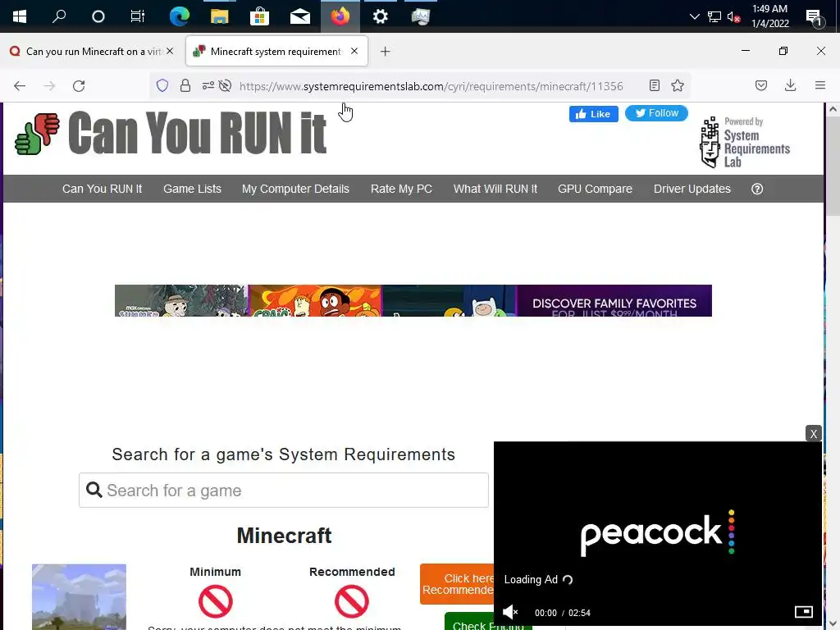840x630 pixels.
Task: Toggle Firefox reader view
Action: click(654, 85)
